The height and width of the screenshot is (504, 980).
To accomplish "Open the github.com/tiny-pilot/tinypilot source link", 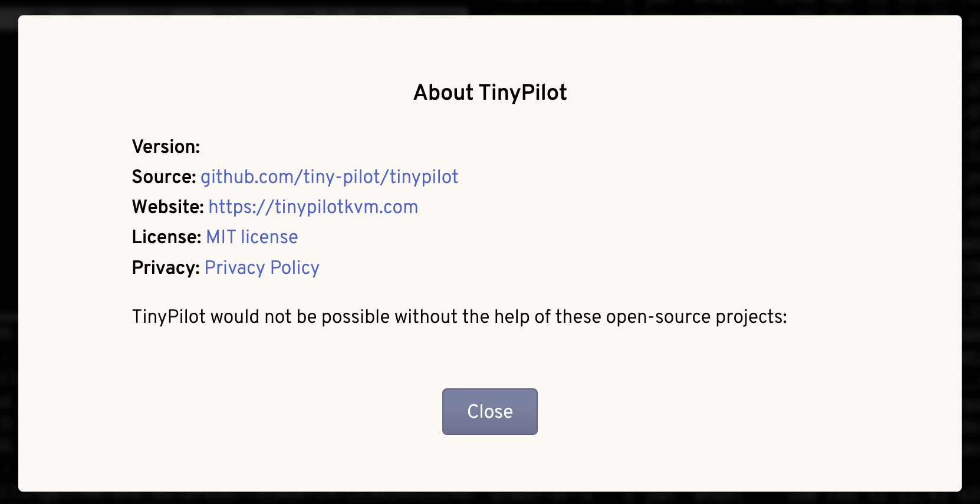I will click(x=330, y=177).
